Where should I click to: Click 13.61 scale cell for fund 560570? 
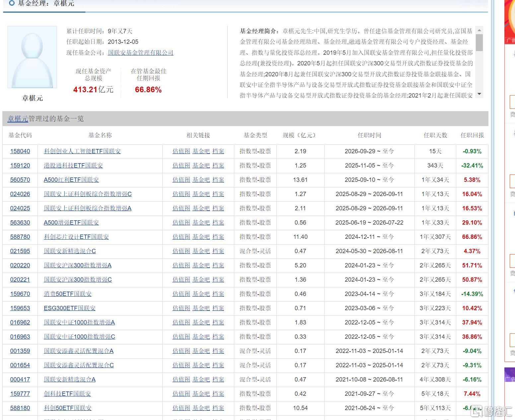point(300,180)
